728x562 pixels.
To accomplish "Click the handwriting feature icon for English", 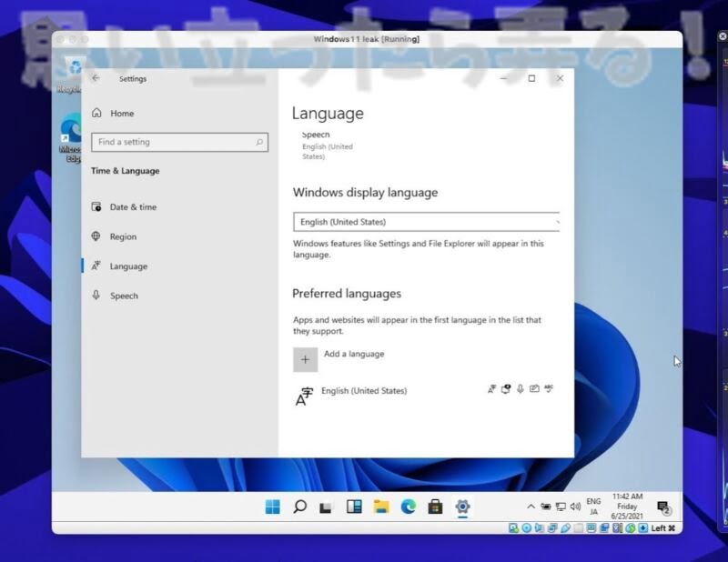I will (534, 389).
